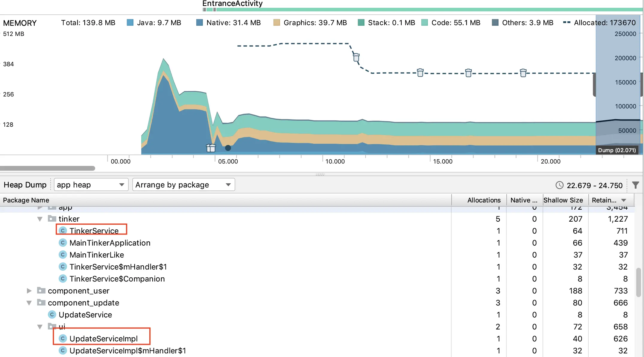The width and height of the screenshot is (644, 357).
Task: Sort by the Shallow Size column header
Action: point(563,200)
